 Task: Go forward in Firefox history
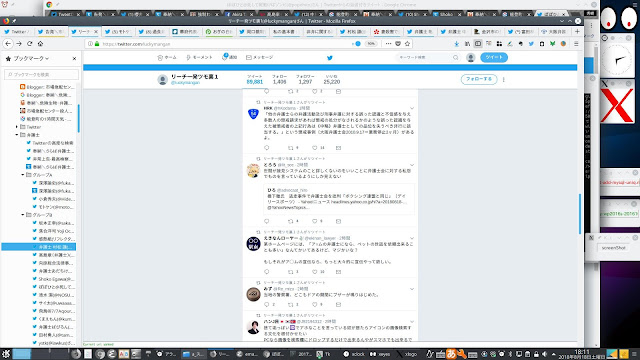tap(19, 44)
